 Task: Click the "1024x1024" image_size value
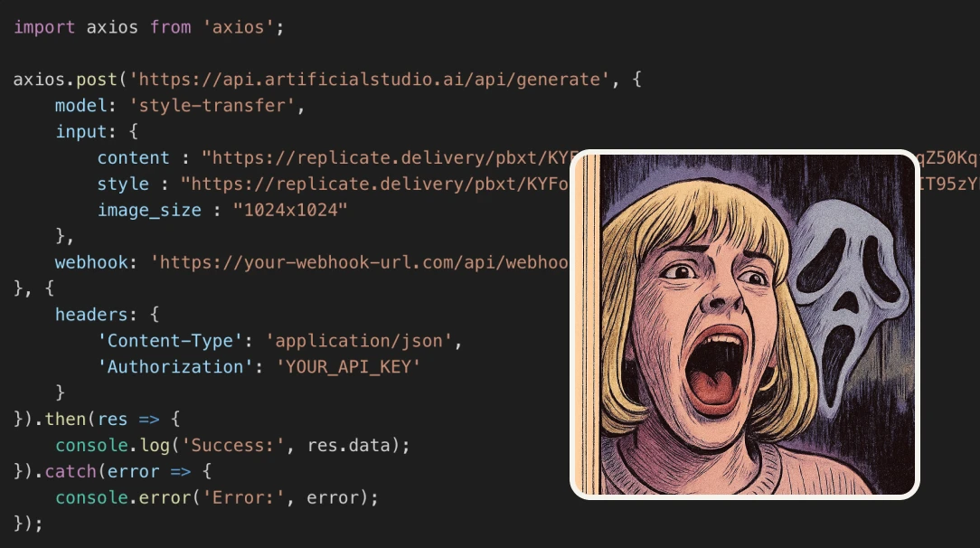(x=290, y=210)
